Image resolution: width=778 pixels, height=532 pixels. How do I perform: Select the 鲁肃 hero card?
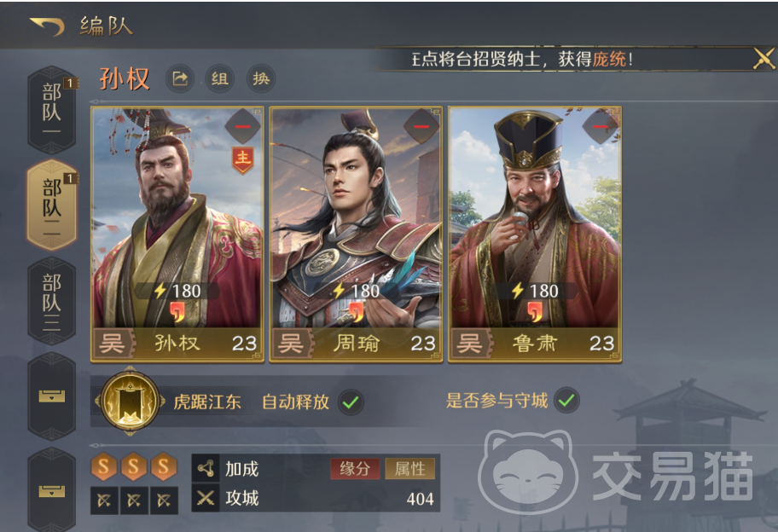click(534, 234)
